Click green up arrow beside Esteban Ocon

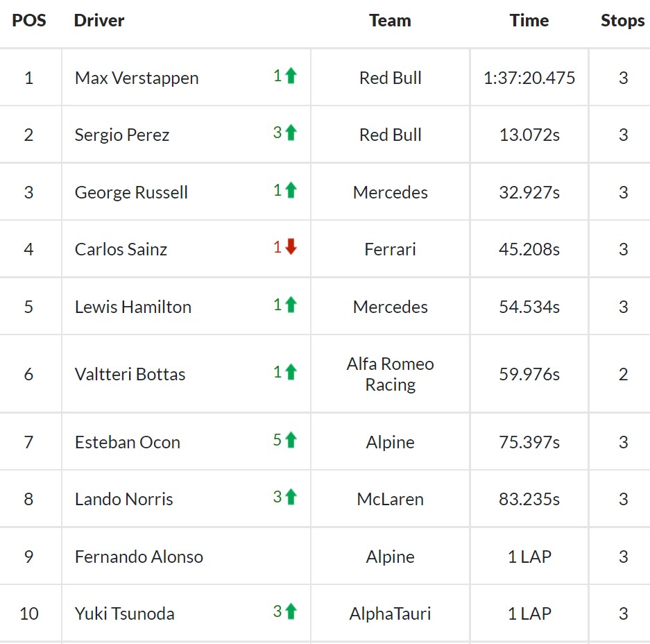291,439
